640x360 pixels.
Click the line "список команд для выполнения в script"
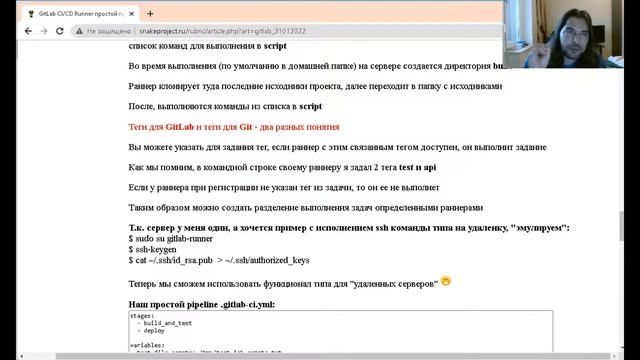(x=207, y=46)
